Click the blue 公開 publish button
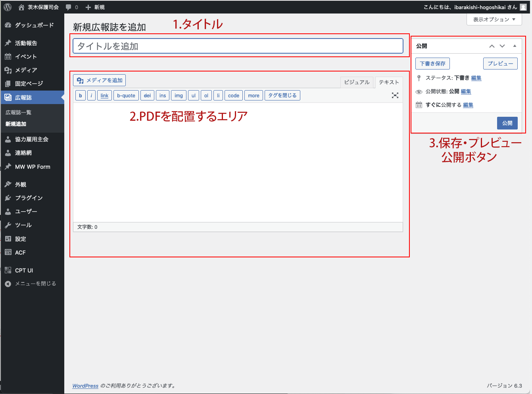Image resolution: width=532 pixels, height=394 pixels. [507, 123]
